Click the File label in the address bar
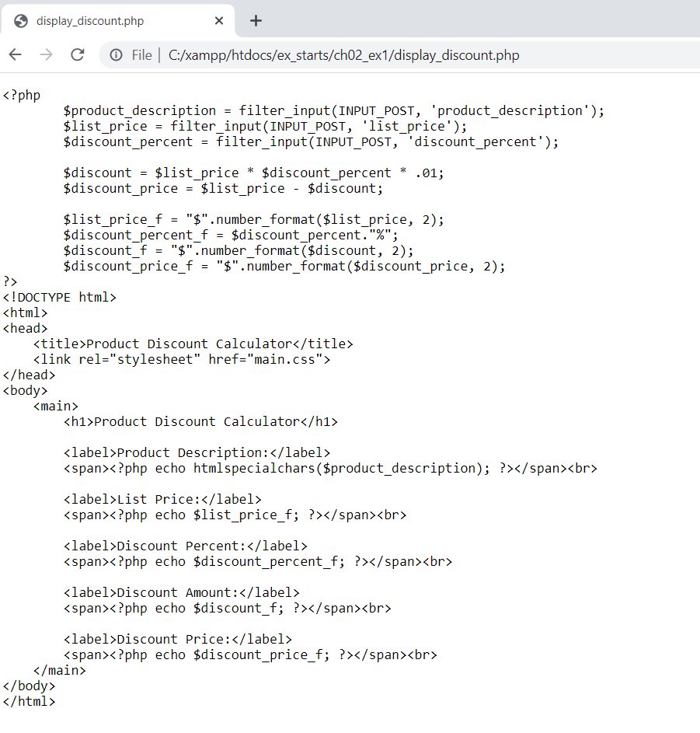The width and height of the screenshot is (700, 733). click(141, 55)
